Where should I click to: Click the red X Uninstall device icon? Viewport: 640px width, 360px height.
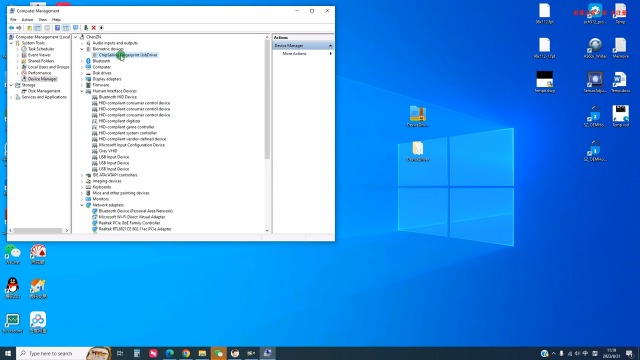point(93,28)
